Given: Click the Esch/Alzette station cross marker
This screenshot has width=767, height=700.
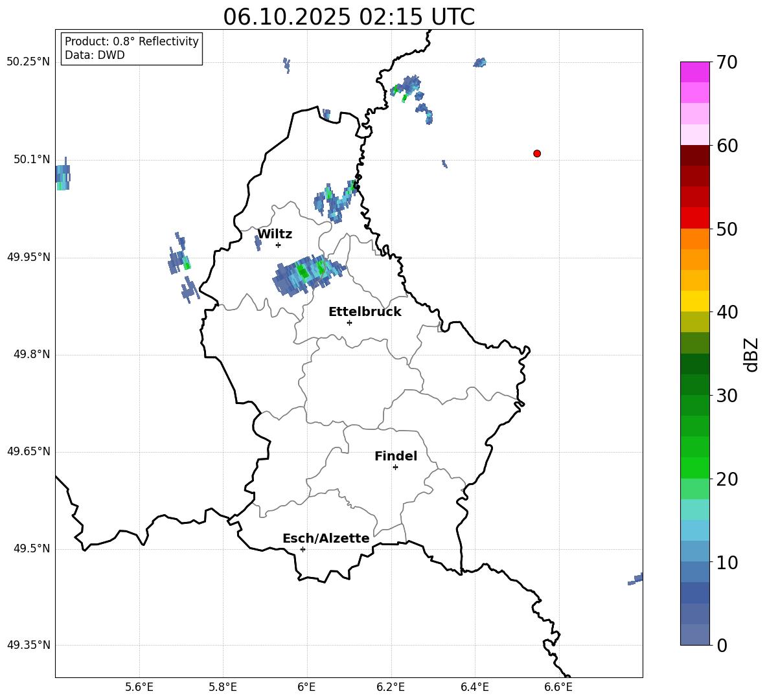Looking at the screenshot, I should [303, 549].
